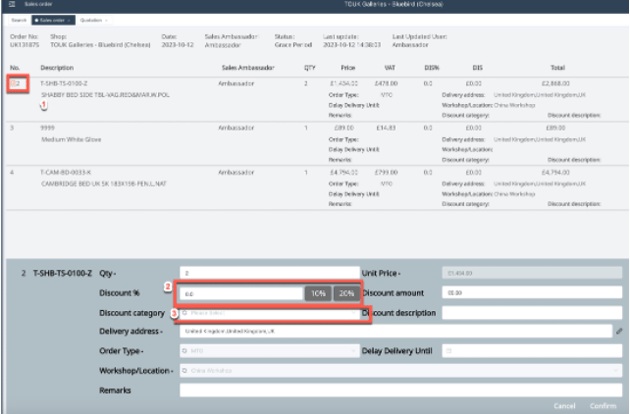630x414 pixels.
Task: Switch to the Search tab
Action: (17, 20)
